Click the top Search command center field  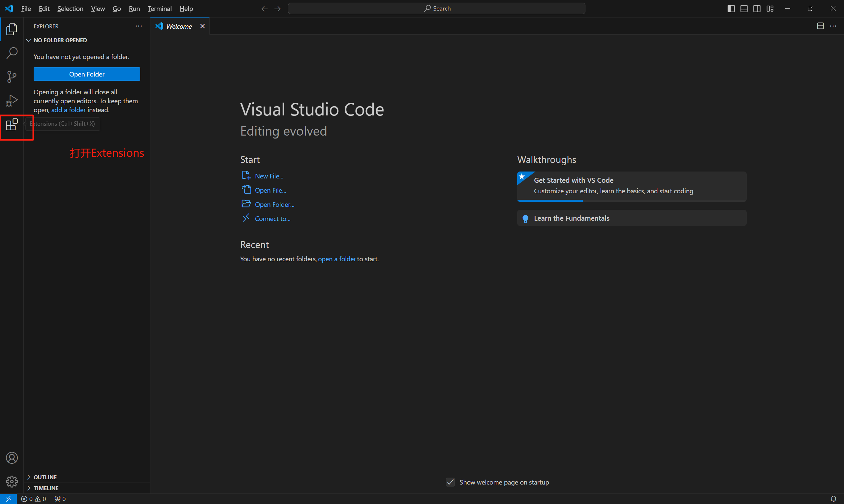436,9
